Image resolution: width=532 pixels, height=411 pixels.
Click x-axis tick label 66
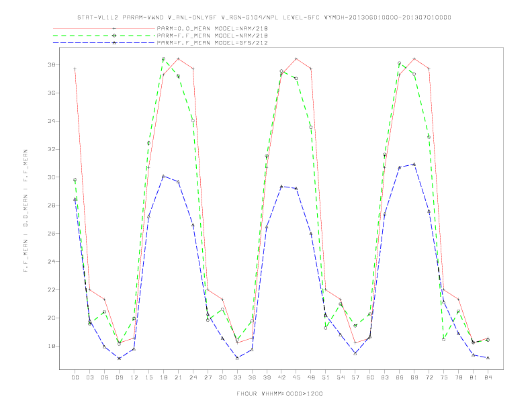tap(400, 377)
